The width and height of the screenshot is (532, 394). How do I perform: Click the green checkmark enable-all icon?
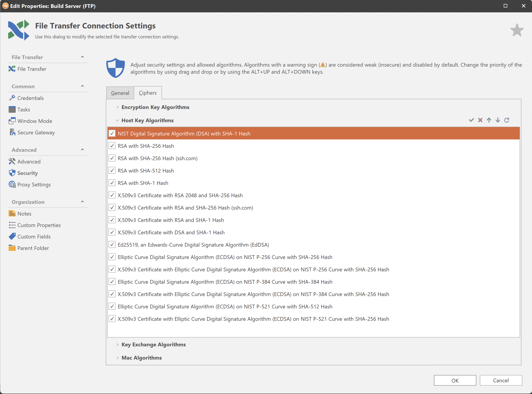click(471, 120)
